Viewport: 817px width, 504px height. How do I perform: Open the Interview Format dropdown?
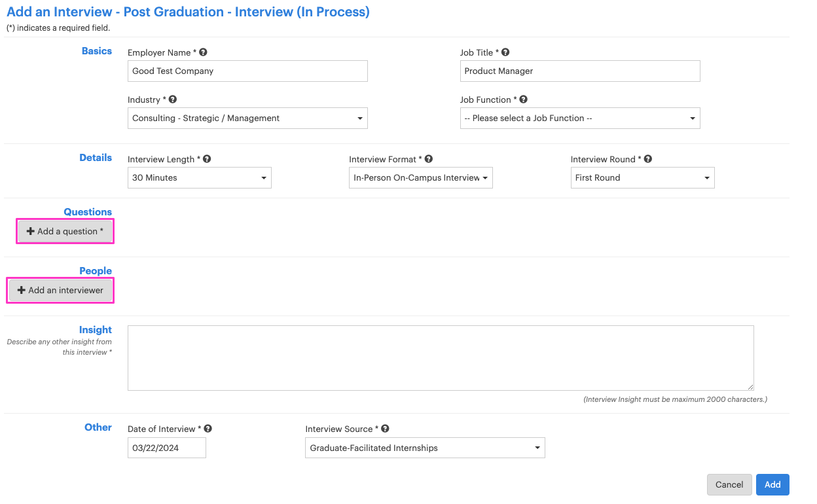[x=420, y=178]
